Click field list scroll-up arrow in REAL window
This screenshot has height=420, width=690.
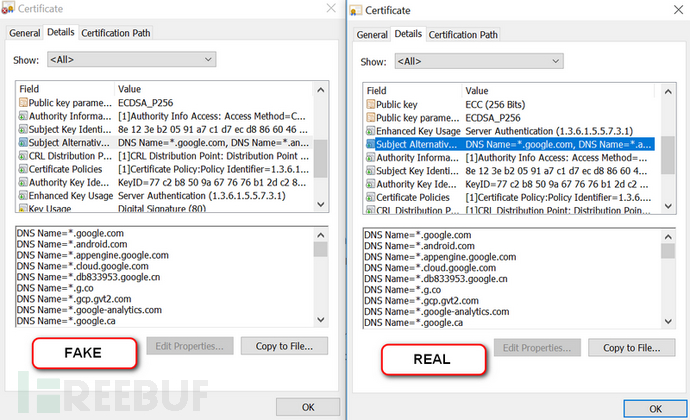pos(668,92)
